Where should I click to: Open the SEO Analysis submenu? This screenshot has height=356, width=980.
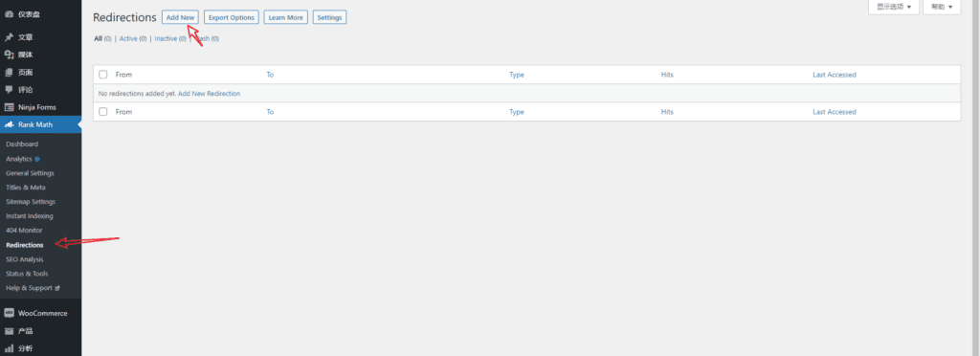click(24, 259)
